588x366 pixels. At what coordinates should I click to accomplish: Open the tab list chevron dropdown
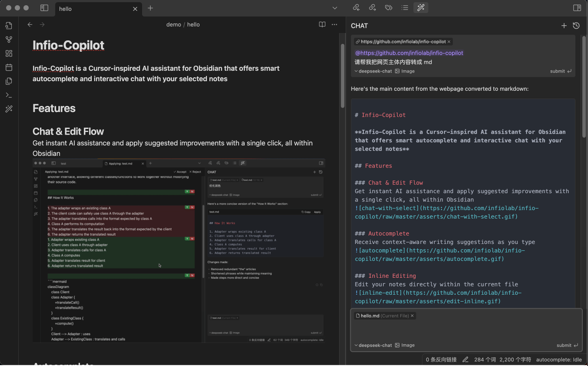click(x=335, y=8)
